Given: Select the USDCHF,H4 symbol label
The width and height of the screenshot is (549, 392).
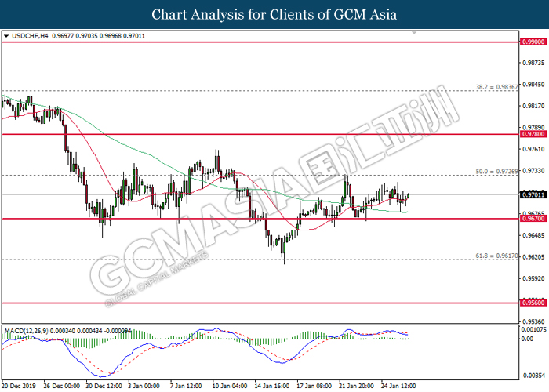Looking at the screenshot, I should (27, 36).
